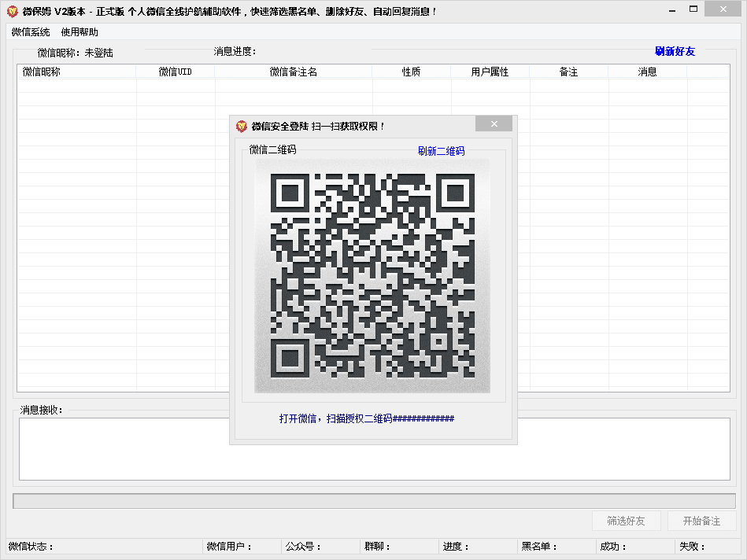Click the lion icon in login dialog title

coord(242,126)
